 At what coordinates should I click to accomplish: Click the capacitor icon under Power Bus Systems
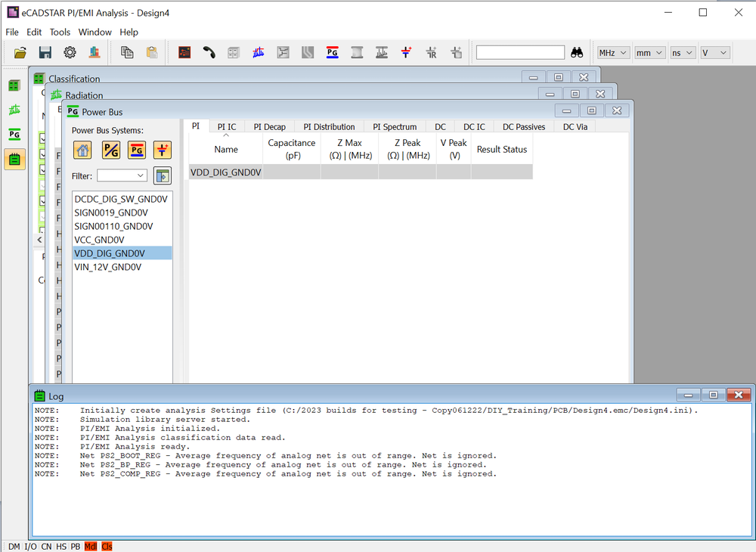163,150
